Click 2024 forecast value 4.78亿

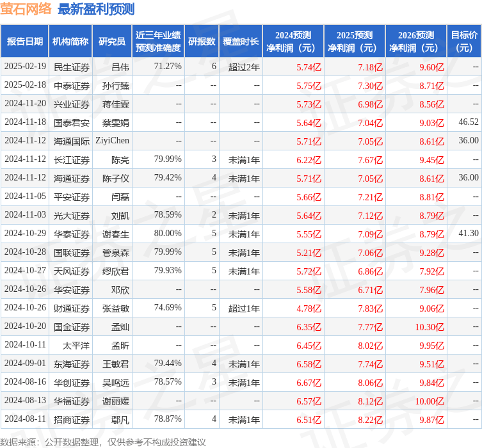309,308
